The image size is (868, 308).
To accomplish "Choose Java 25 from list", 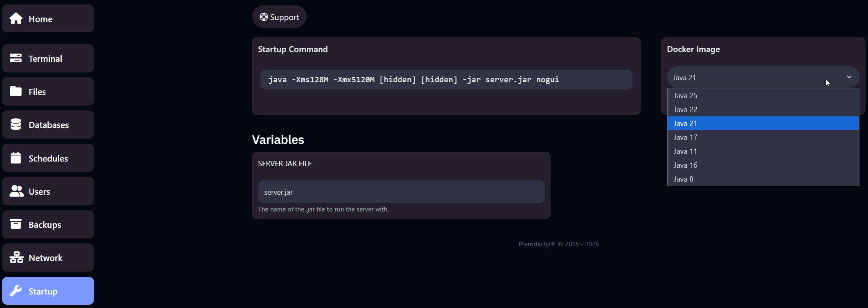I will (x=763, y=95).
